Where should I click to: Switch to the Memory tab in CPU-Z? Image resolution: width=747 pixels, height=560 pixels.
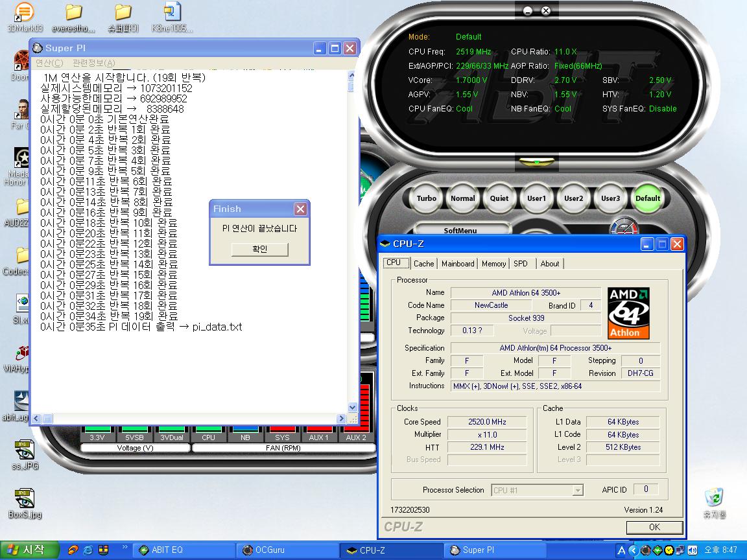493,263
